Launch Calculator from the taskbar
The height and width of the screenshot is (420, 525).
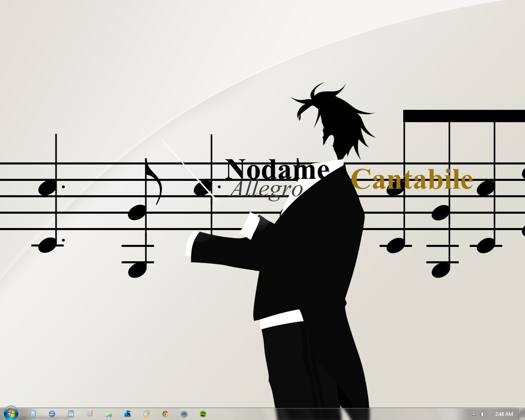pyautogui.click(x=33, y=414)
